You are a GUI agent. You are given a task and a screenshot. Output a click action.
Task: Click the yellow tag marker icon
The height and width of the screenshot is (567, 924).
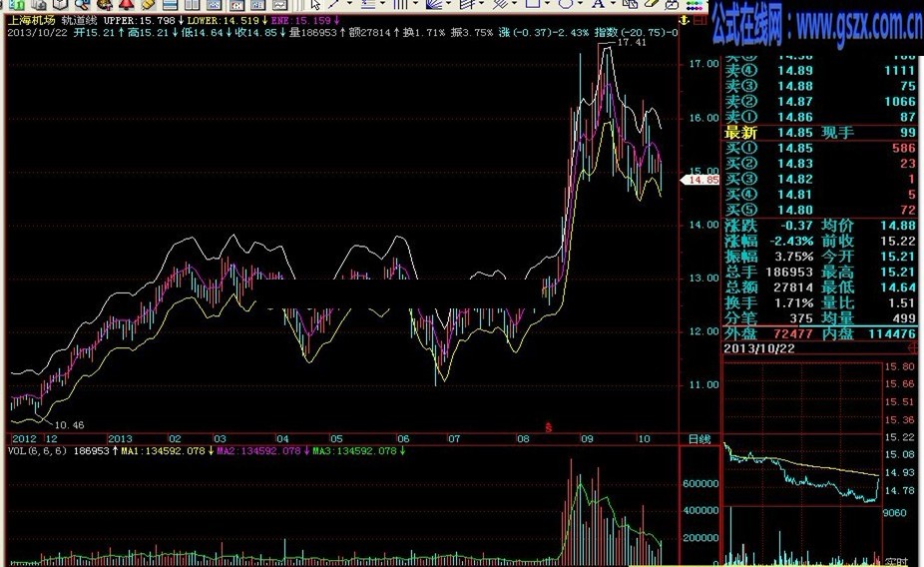coord(148,5)
